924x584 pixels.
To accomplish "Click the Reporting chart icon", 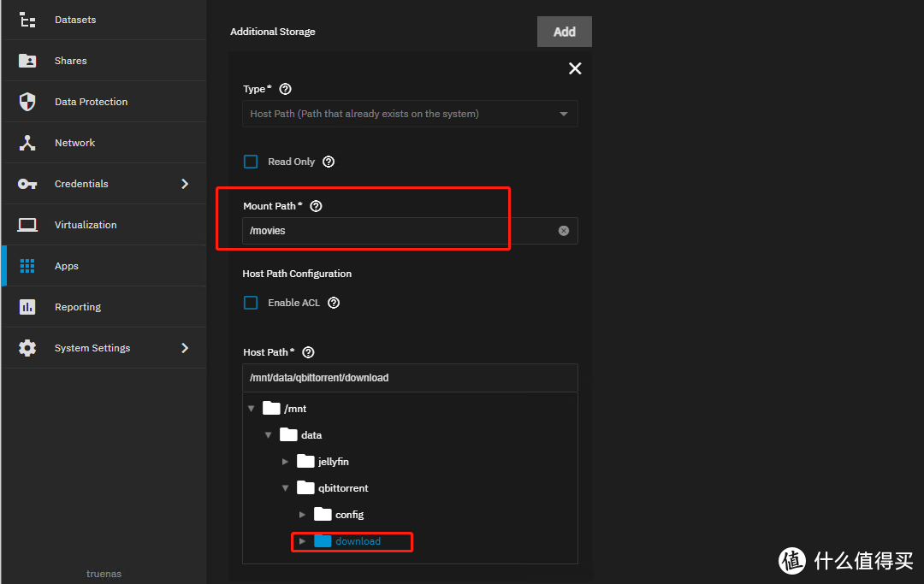I will point(27,307).
